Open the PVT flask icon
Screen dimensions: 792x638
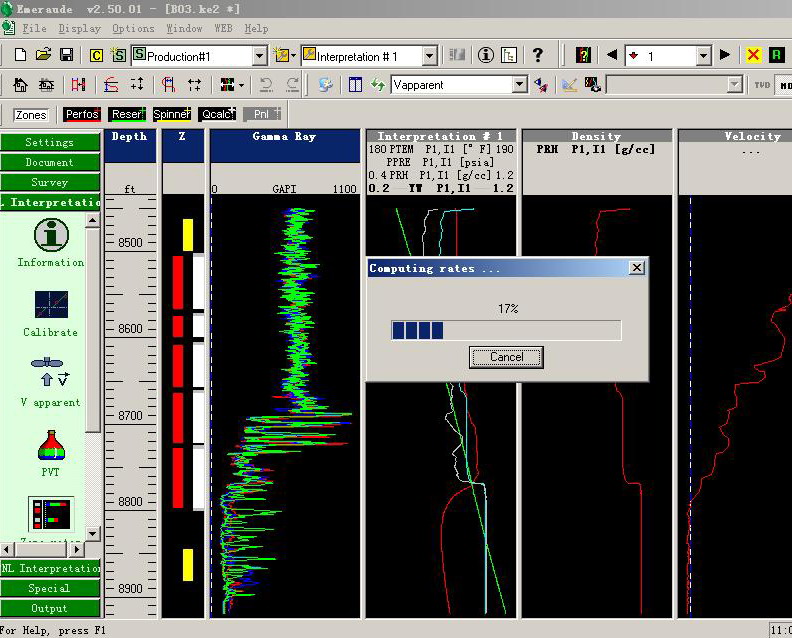[50, 446]
